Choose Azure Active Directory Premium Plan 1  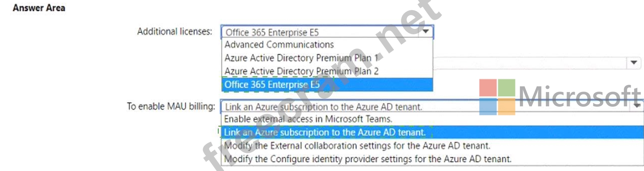[x=301, y=58]
